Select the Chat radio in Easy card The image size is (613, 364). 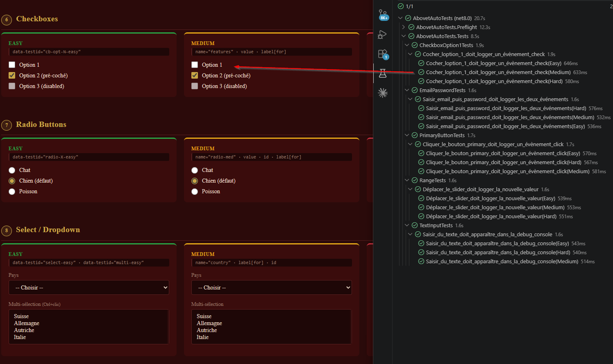pos(12,170)
